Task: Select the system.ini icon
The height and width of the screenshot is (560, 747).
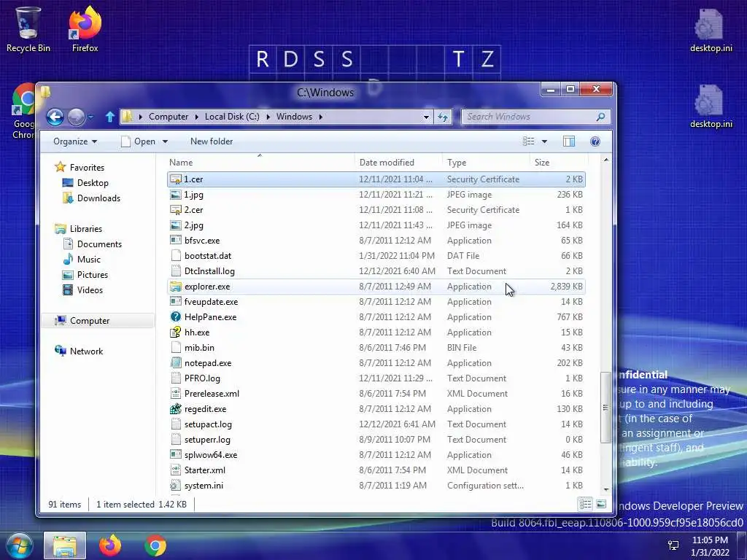Action: click(x=176, y=486)
